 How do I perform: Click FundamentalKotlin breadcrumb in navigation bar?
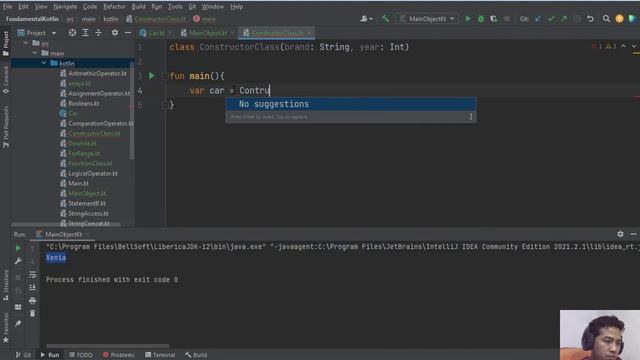[x=32, y=19]
